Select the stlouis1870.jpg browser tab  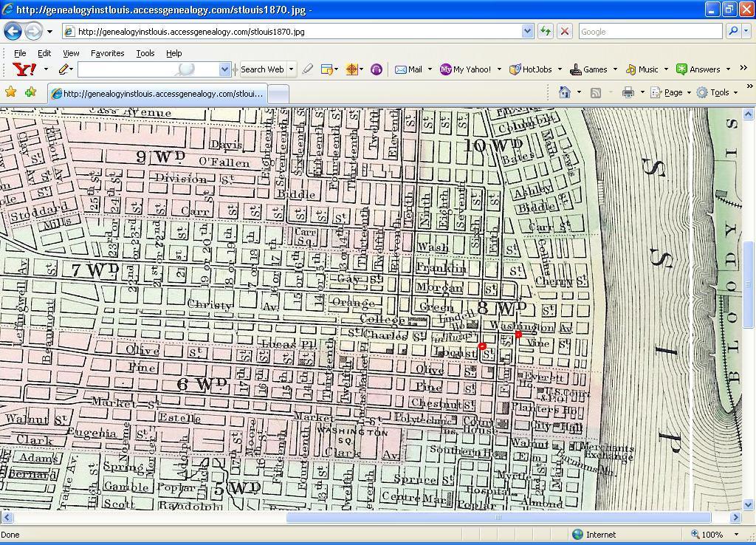(x=158, y=94)
